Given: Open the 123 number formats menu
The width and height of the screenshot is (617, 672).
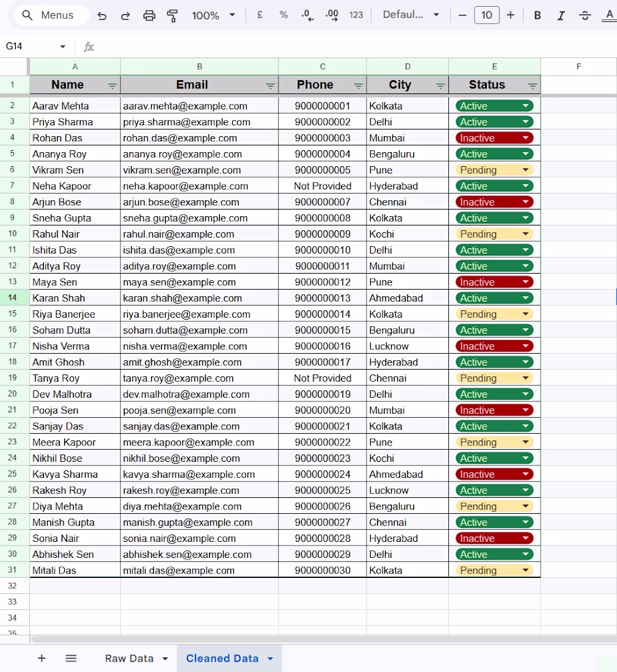Looking at the screenshot, I should pos(356,15).
